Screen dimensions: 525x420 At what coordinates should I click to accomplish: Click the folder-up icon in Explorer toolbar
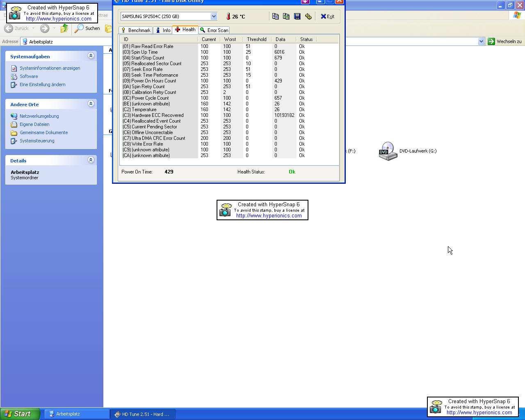pyautogui.click(x=64, y=28)
